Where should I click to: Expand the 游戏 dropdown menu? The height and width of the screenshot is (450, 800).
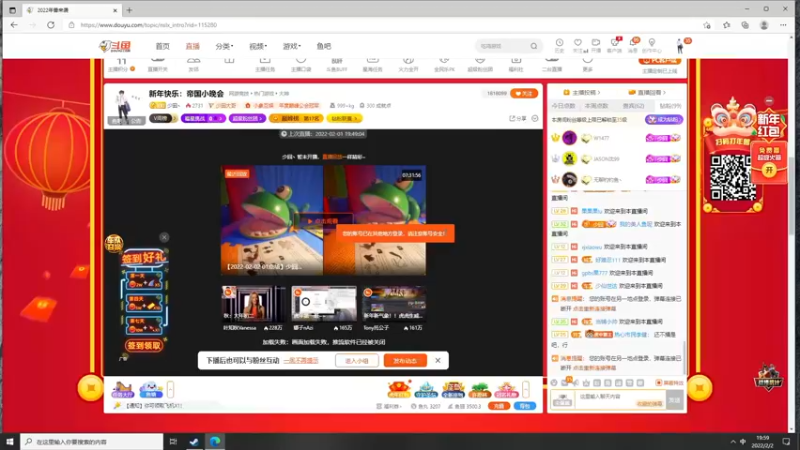291,46
